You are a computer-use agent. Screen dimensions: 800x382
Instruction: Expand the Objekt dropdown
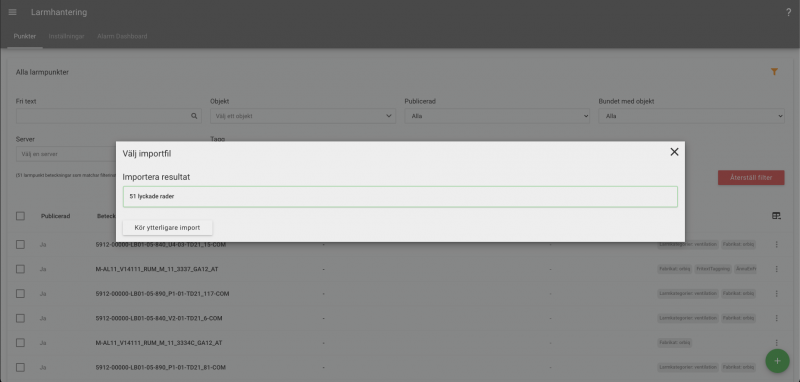[303, 116]
